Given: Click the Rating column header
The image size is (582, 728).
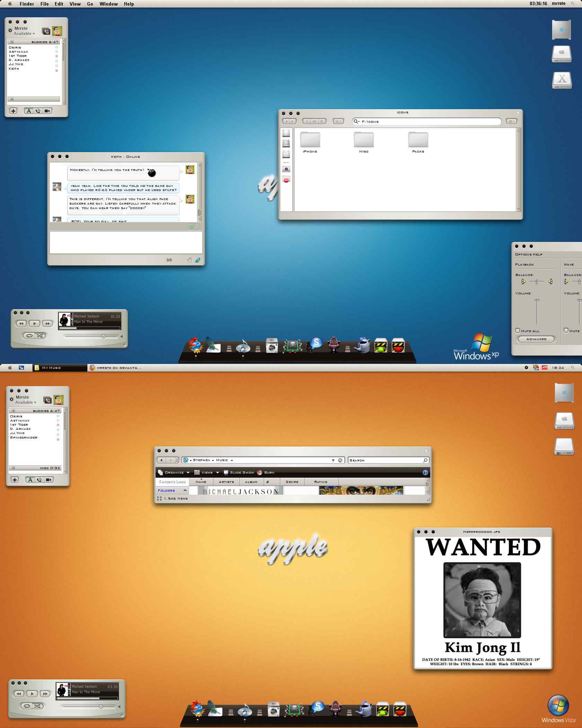Looking at the screenshot, I should click(321, 482).
